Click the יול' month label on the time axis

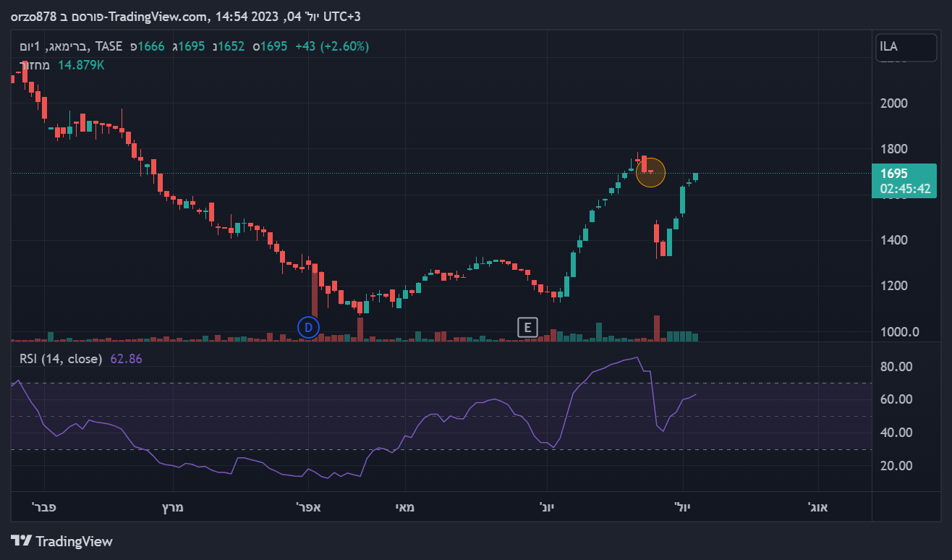[682, 506]
